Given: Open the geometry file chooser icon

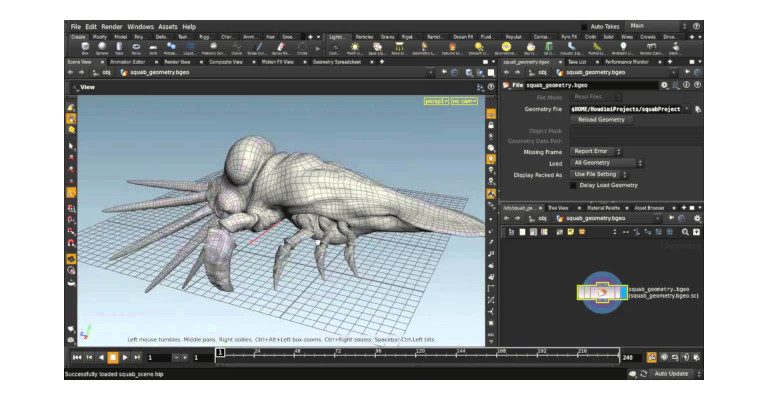Looking at the screenshot, I should point(697,108).
